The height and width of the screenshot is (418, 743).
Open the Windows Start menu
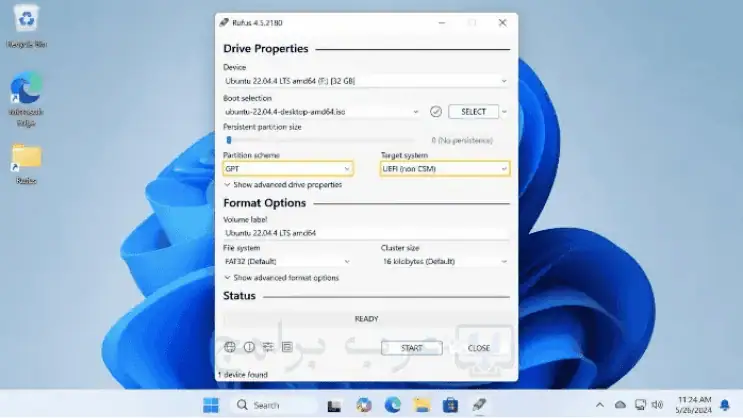[211, 405]
